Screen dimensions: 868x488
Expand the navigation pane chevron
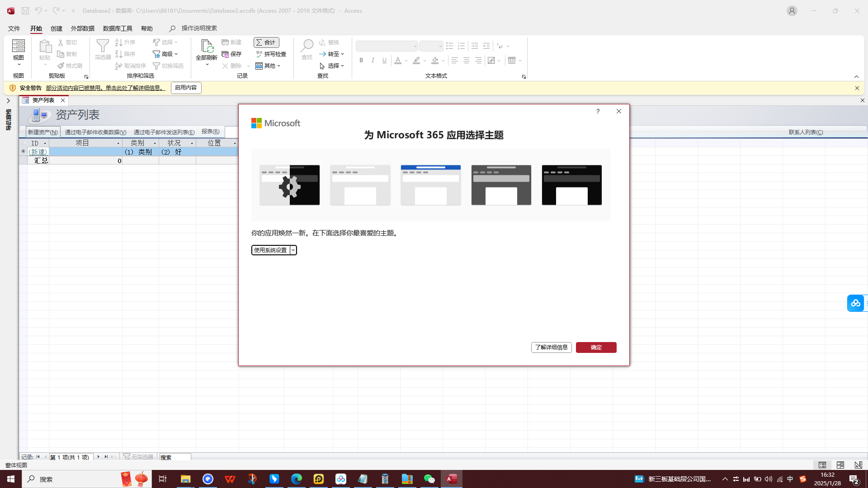point(8,101)
